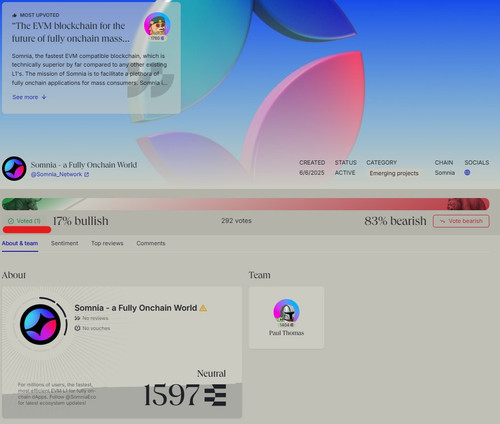The image size is (500, 424).
Task: Select the Emerging projects category tag
Action: click(x=394, y=173)
